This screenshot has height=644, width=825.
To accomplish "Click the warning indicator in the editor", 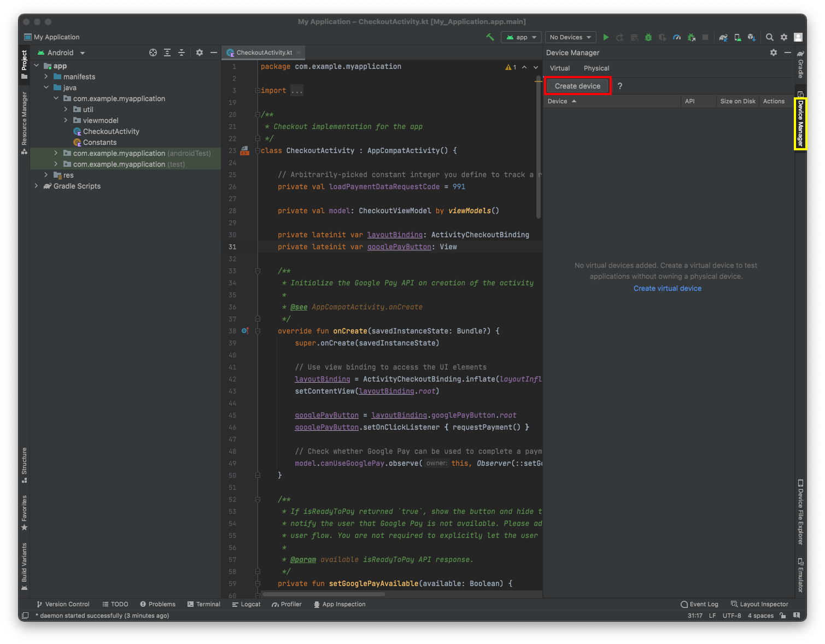I will click(x=511, y=67).
